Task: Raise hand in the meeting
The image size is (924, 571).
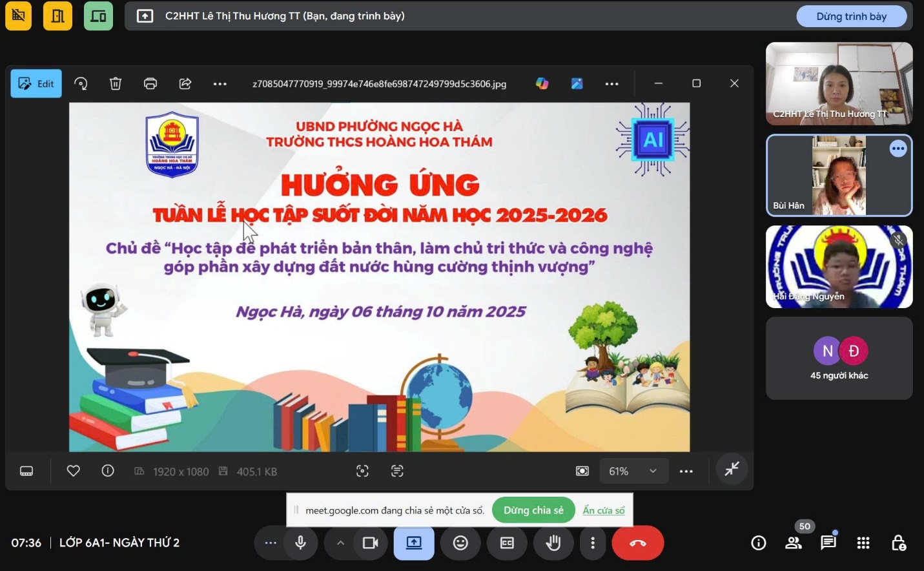Action: pos(553,543)
